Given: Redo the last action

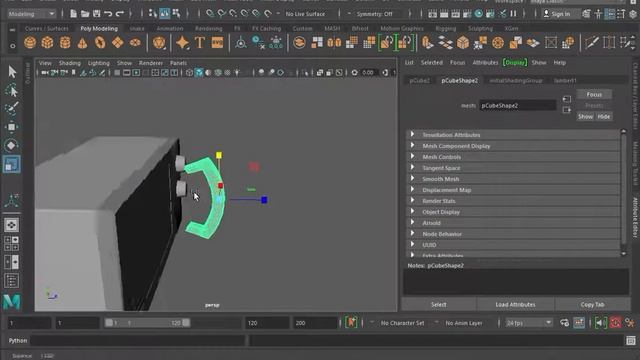Looking at the screenshot, I should click(x=120, y=14).
